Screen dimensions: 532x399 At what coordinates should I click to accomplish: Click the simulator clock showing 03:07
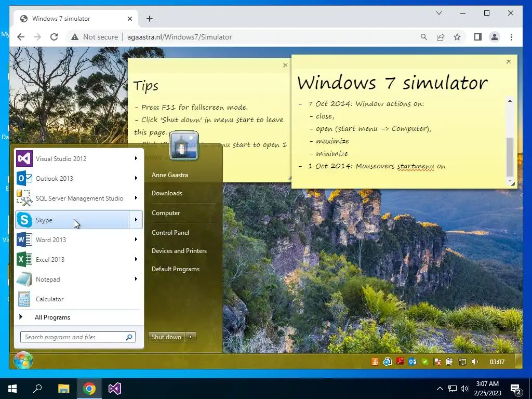497,362
